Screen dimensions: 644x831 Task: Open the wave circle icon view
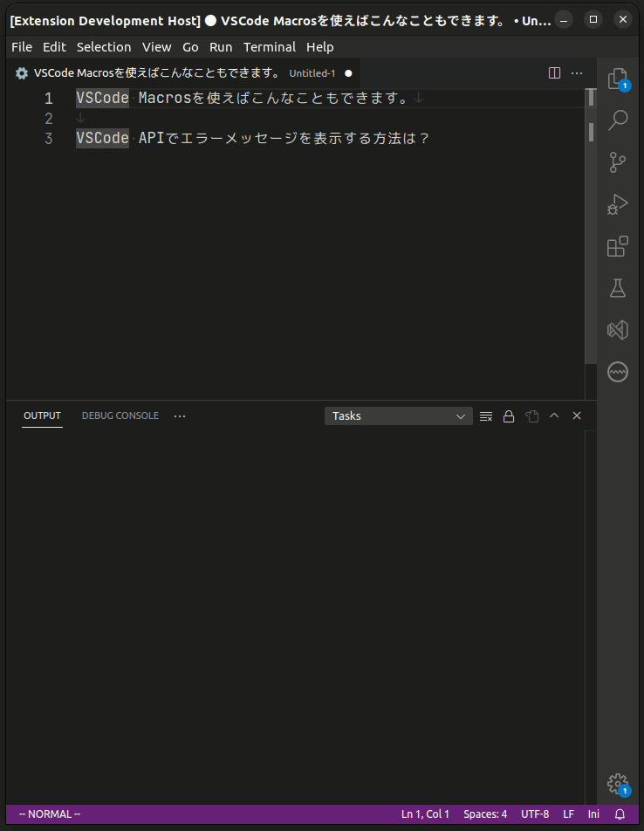618,372
